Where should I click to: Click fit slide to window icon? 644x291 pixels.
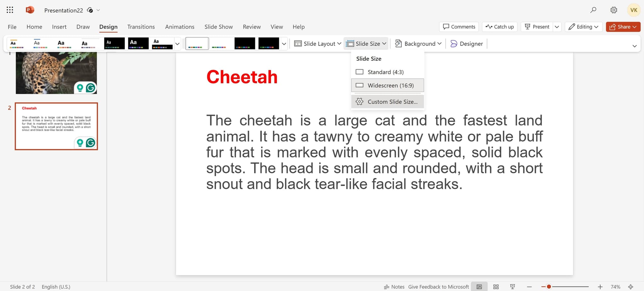pyautogui.click(x=630, y=287)
